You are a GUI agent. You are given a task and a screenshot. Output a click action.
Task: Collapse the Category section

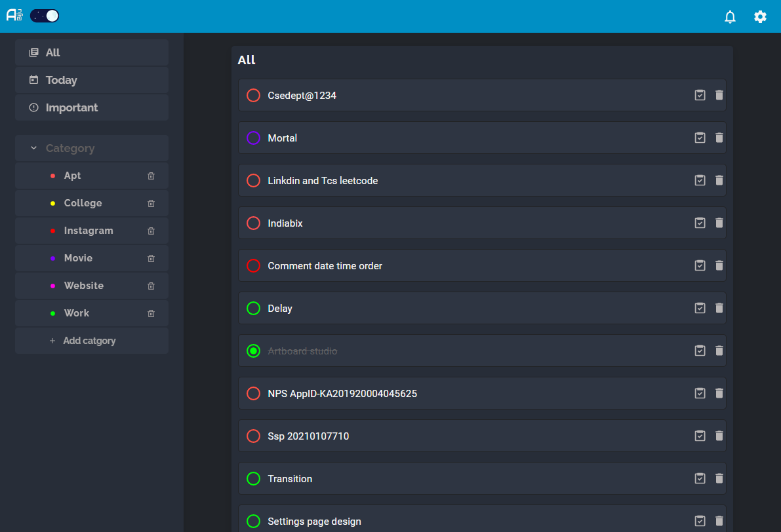click(x=33, y=148)
